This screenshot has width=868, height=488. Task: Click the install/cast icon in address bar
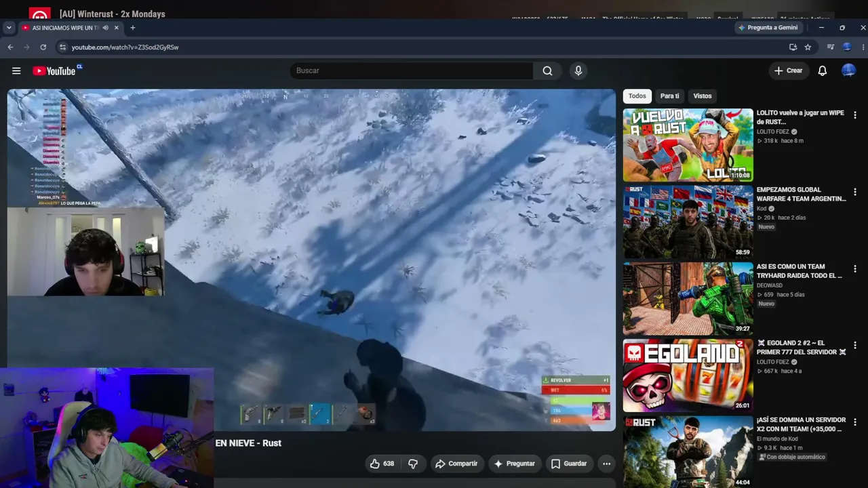(793, 47)
